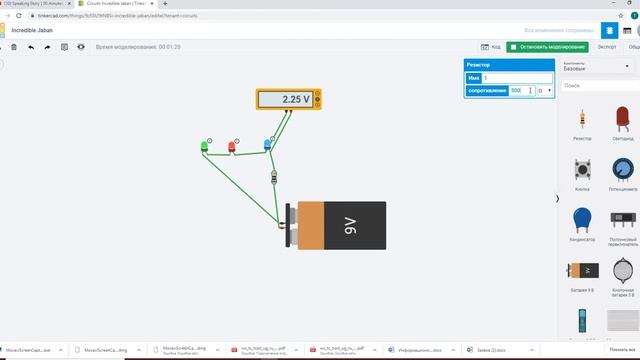Viewport: 640px width, 360px height.
Task: Select the teal tall battery component in the palette
Action: click(582, 321)
